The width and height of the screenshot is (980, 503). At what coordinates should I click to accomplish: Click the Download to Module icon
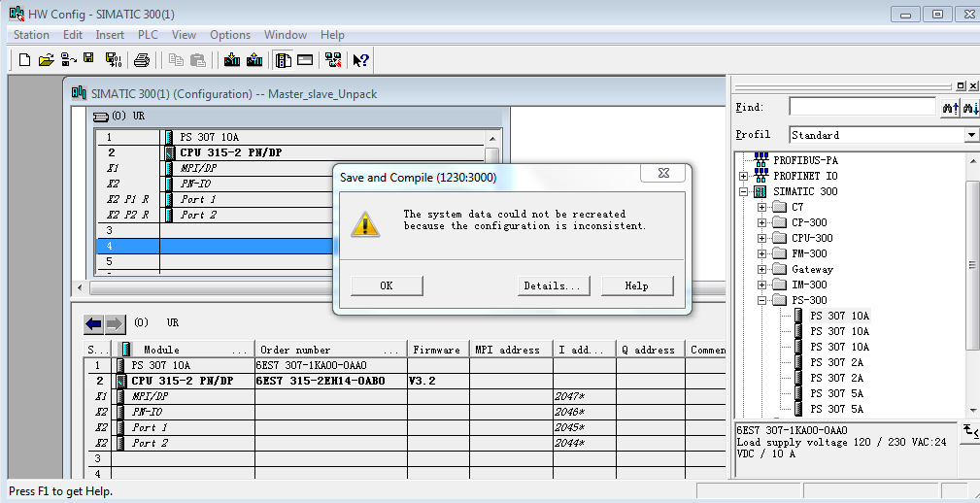(x=232, y=60)
